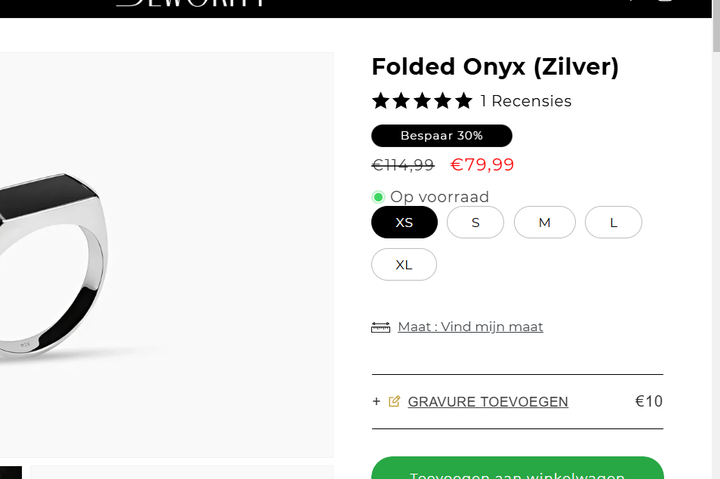This screenshot has height=479, width=720.
Task: Click the engraving pencil edit icon
Action: pyautogui.click(x=394, y=402)
